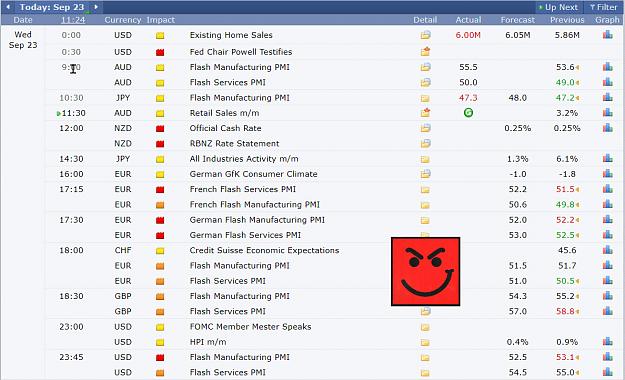Open detail folder for French Flash Services PMI
The image size is (625, 380).
point(425,190)
